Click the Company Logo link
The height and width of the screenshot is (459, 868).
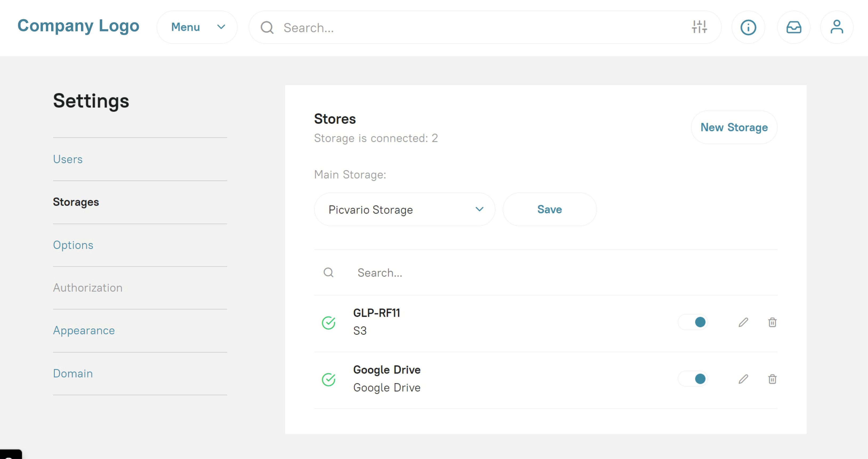tap(78, 26)
